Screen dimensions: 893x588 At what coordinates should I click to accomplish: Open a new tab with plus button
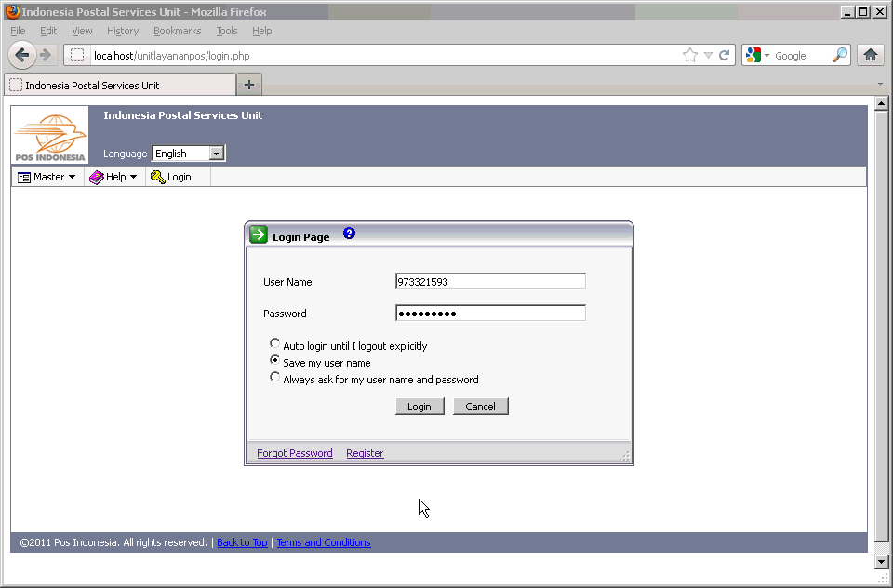click(x=248, y=85)
